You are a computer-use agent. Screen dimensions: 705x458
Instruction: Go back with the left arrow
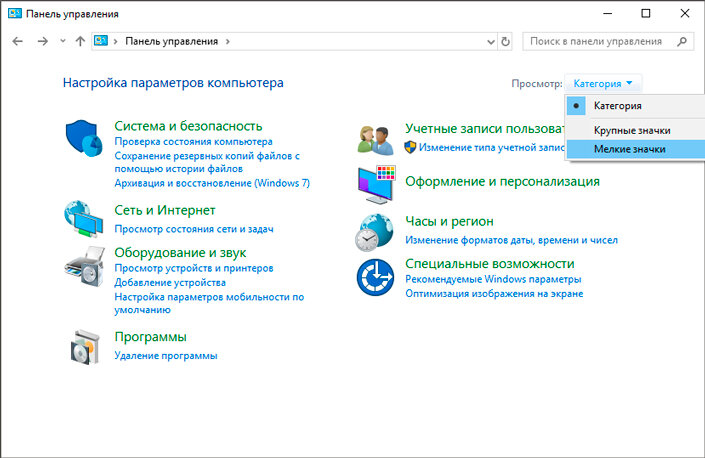click(x=18, y=41)
